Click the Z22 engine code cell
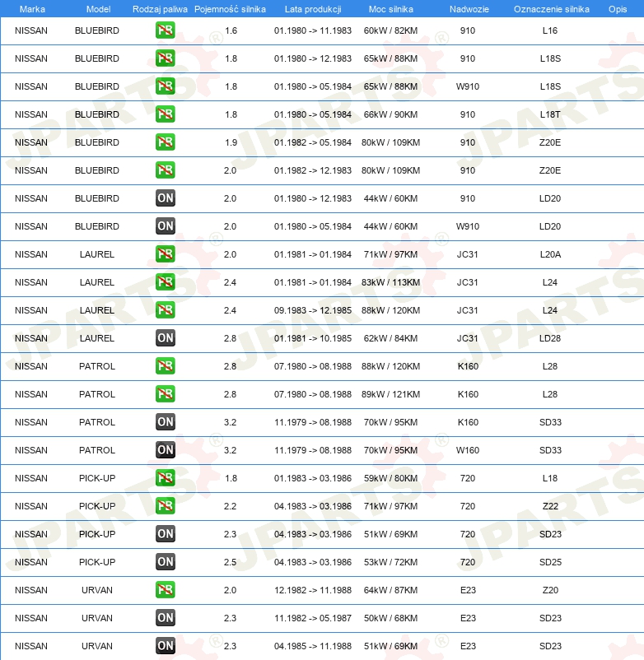The image size is (644, 660). coord(550,506)
